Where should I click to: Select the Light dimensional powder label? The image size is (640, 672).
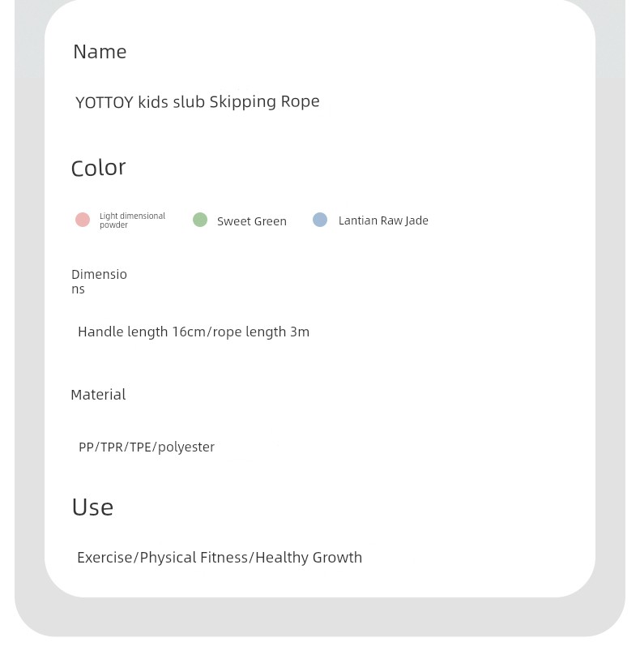132,220
